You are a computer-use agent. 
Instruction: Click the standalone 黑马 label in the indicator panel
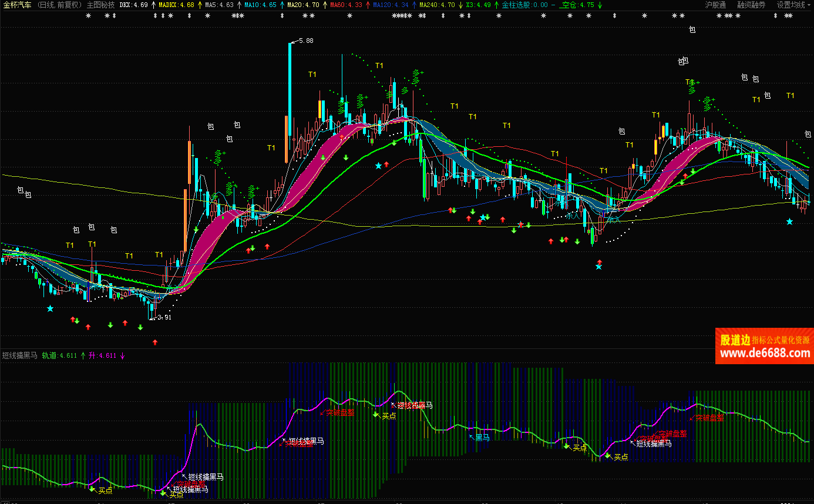(482, 436)
